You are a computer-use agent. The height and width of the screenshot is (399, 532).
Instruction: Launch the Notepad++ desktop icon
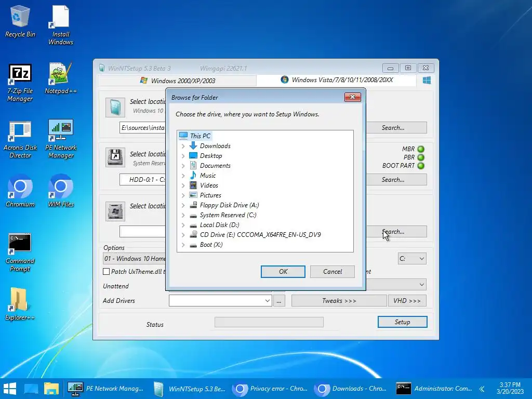pos(61,78)
